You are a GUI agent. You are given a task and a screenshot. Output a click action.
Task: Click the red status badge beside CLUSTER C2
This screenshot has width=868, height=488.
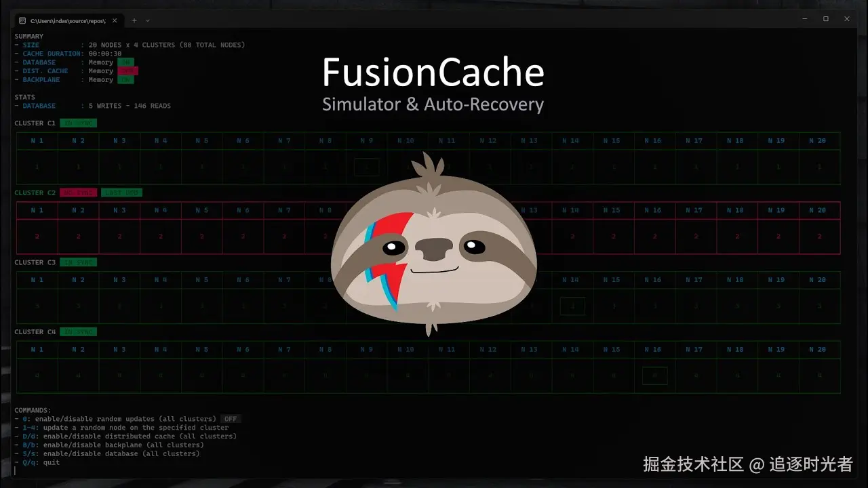[79, 193]
